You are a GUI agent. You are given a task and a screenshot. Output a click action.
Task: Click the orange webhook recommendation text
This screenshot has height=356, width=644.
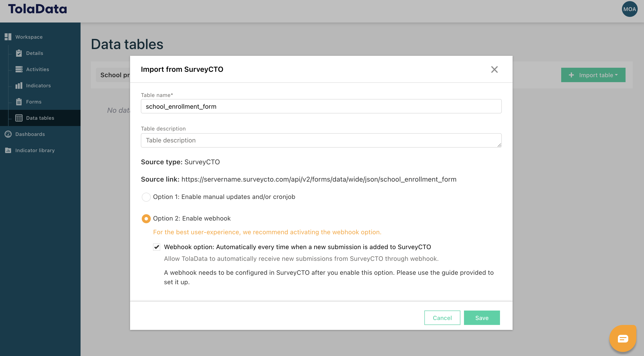point(267,232)
